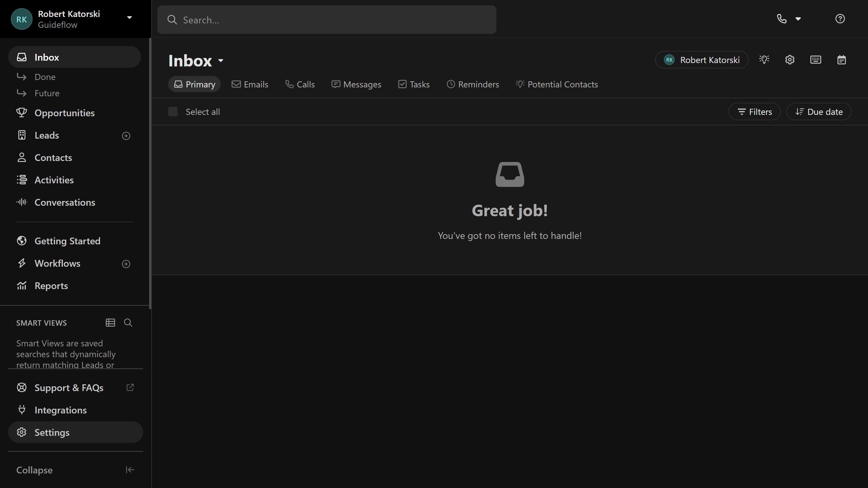Open Smart Views table list icon
This screenshot has height=488, width=868.
[x=110, y=323]
